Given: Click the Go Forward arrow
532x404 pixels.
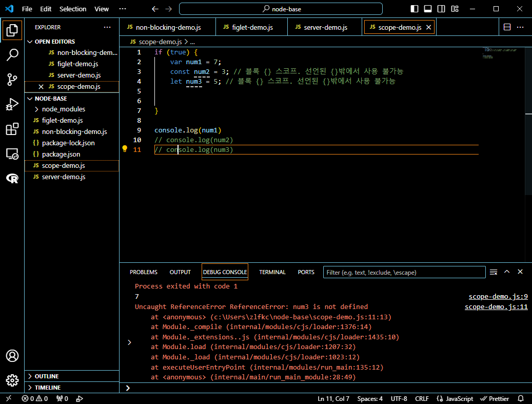Looking at the screenshot, I should tap(169, 9).
